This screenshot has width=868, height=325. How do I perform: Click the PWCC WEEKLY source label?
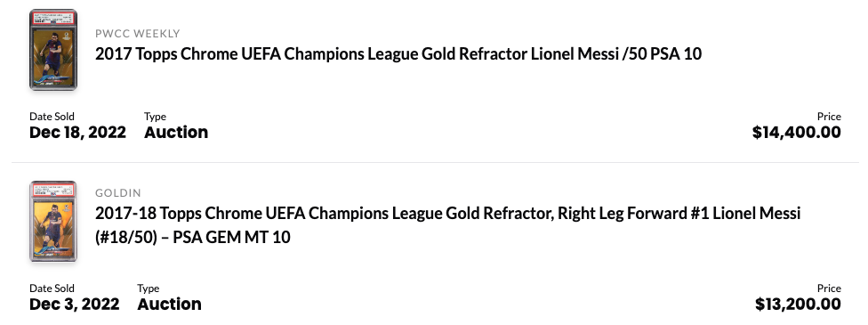[x=137, y=34]
